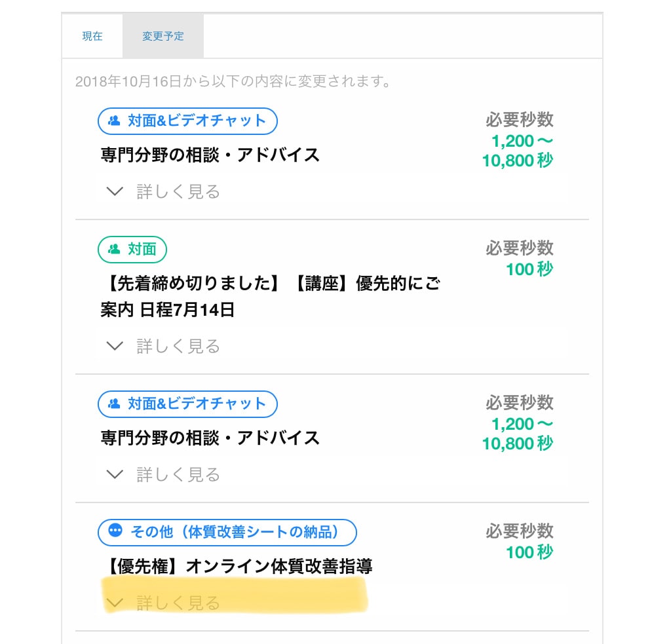Expand details chevron under first 専門分野の相談
Image resolution: width=671 pixels, height=644 pixels.
(115, 191)
